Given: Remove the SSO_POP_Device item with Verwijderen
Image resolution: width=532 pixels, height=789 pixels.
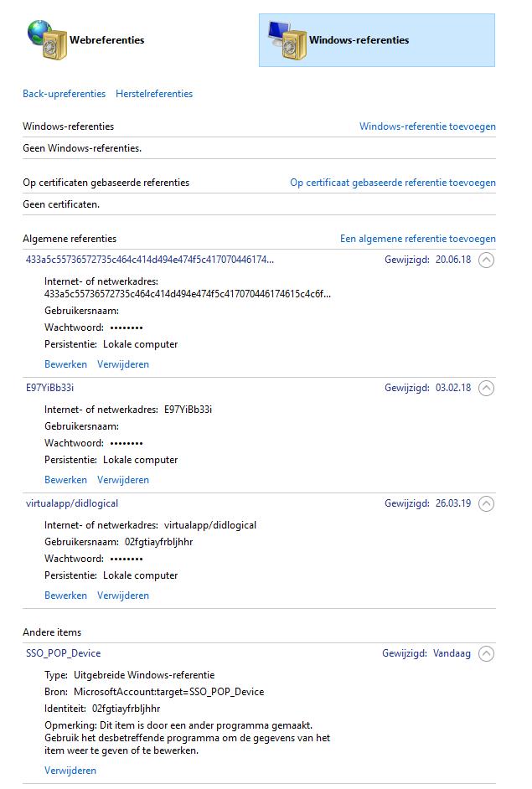Looking at the screenshot, I should [70, 771].
